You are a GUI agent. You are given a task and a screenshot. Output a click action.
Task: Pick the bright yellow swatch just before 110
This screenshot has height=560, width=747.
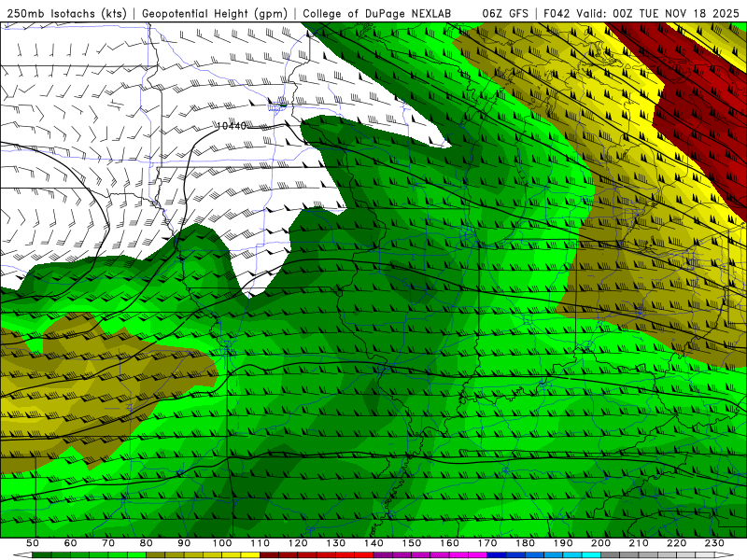click(x=250, y=555)
